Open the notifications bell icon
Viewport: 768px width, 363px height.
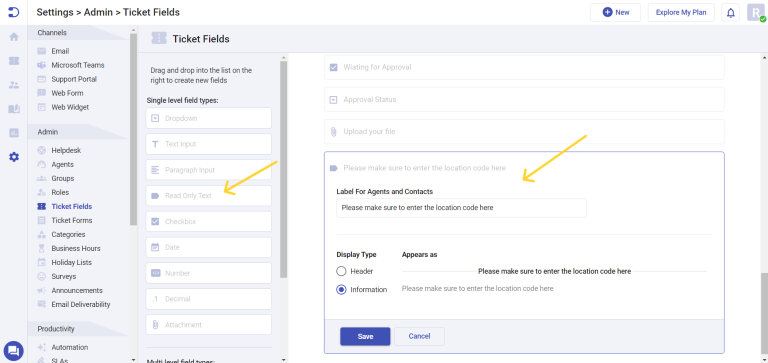(x=730, y=13)
